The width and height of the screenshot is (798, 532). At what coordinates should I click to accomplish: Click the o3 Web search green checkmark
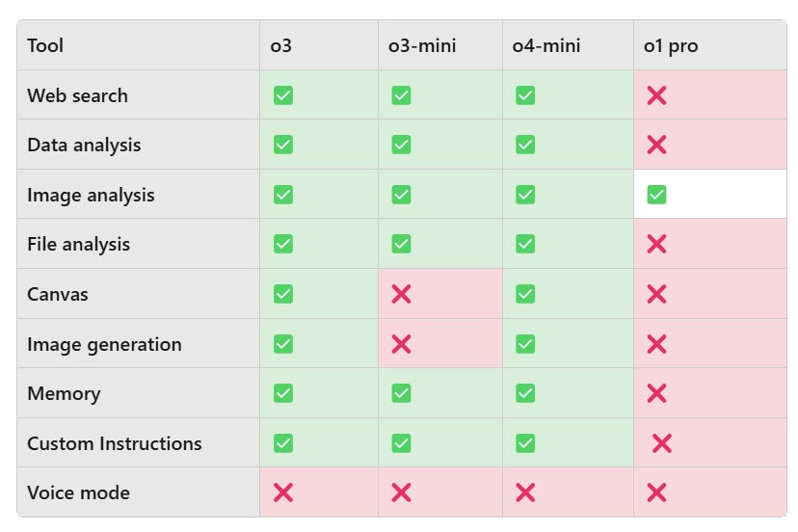pyautogui.click(x=283, y=95)
